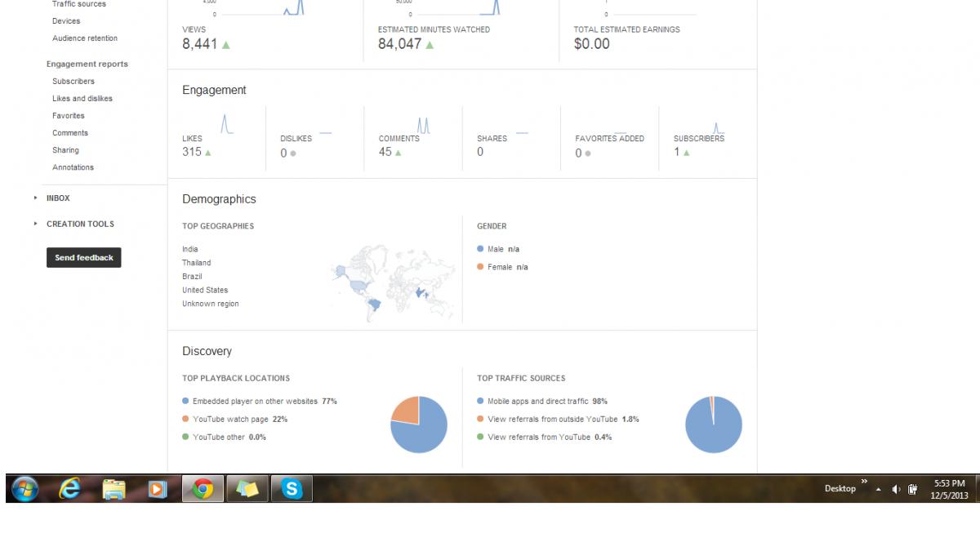The image size is (980, 551).
Task: Click the TOP GEOGRAPHIES heading
Action: click(x=218, y=226)
